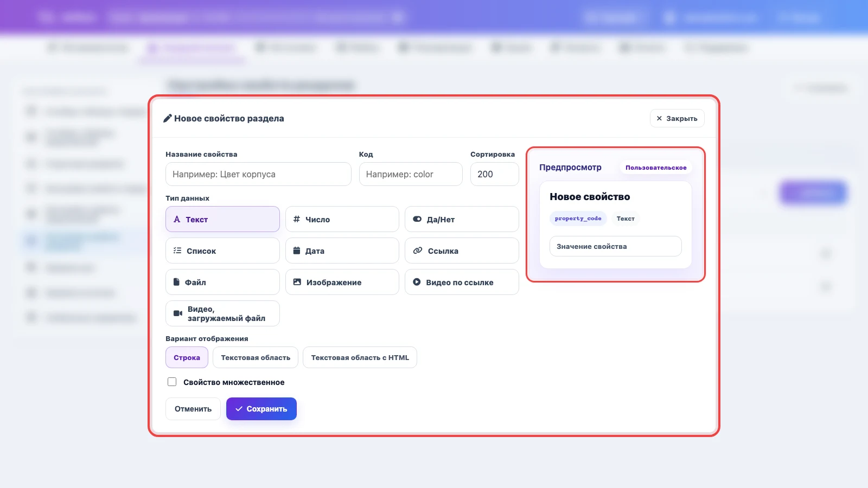The width and height of the screenshot is (868, 488).
Task: Select the Список list icon
Action: pyautogui.click(x=177, y=251)
